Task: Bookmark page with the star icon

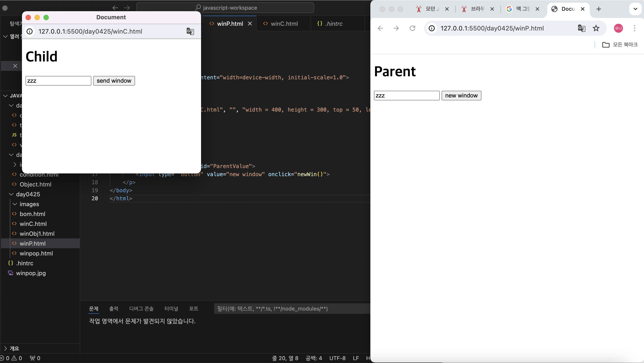Action: click(596, 28)
